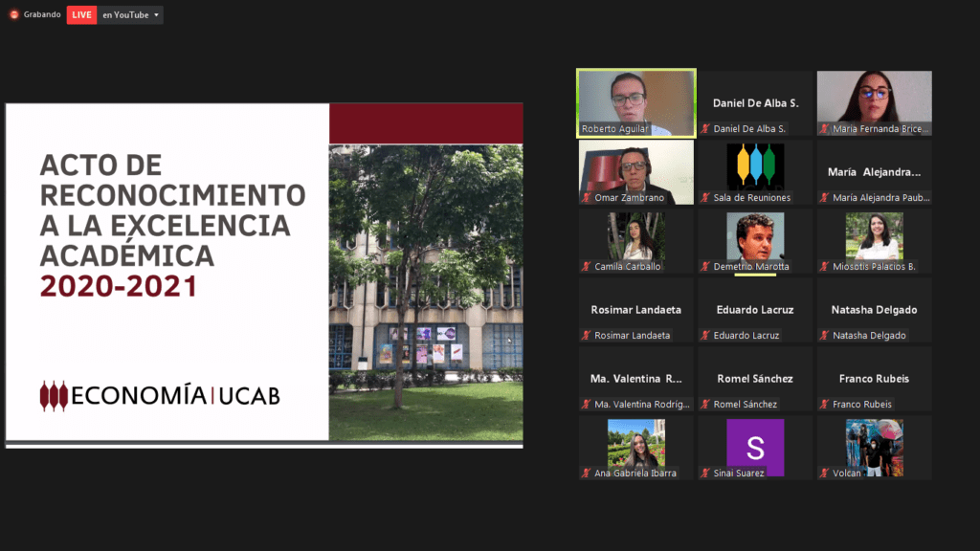Screen dimensions: 980x551
Task: Click muted mic icon beside Camila Carballo
Action: (x=586, y=267)
